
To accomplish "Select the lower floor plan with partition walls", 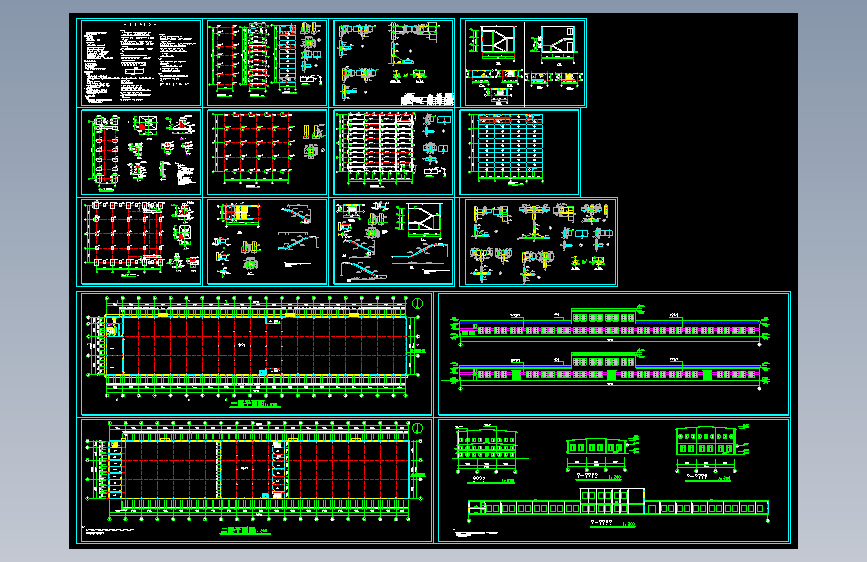I will [256, 480].
